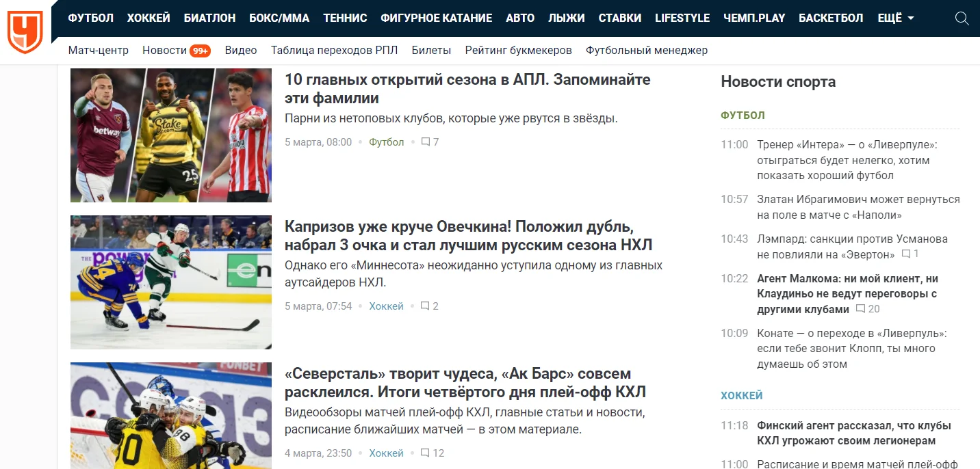Open the ХОККЕЙ sidebar section heading
Screen dimensions: 980x469
click(741, 396)
